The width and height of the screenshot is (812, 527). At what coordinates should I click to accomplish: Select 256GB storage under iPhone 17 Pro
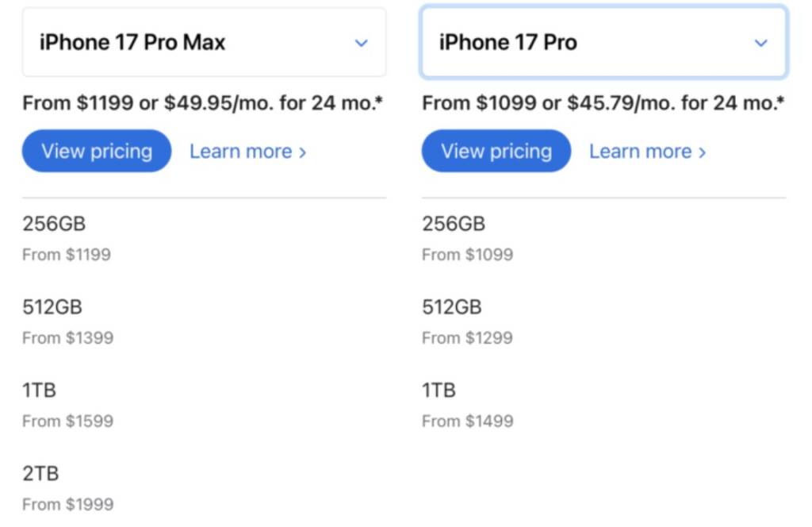click(x=454, y=224)
